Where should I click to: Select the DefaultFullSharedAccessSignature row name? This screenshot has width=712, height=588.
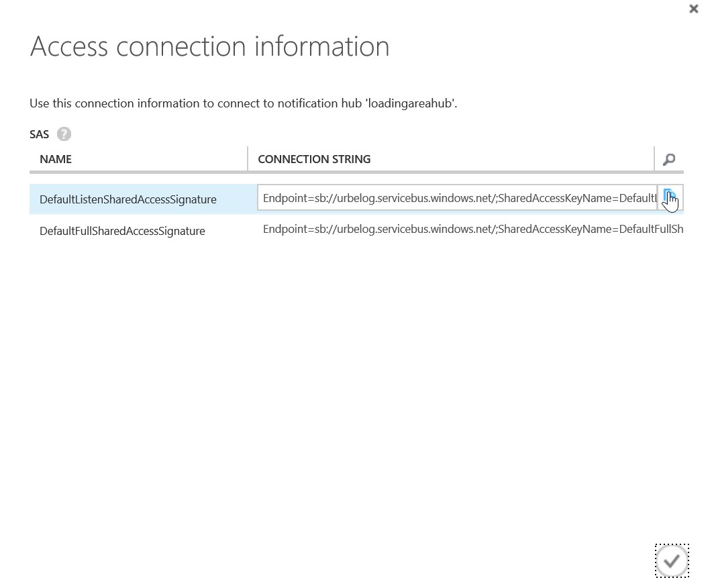(x=122, y=231)
